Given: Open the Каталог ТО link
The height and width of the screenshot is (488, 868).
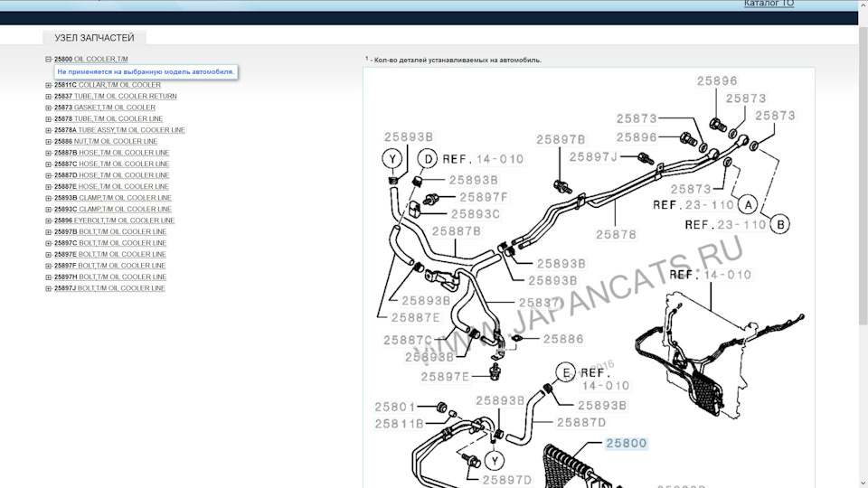Looking at the screenshot, I should click(769, 5).
